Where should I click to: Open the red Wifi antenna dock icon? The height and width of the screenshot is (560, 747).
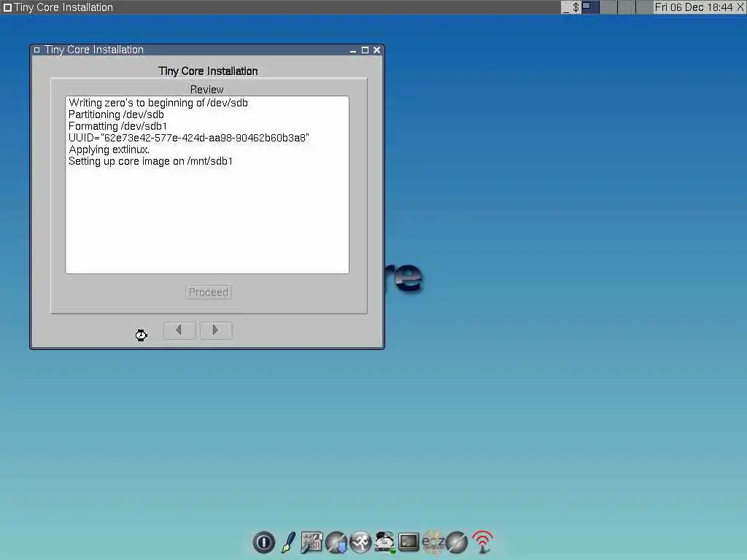click(482, 542)
